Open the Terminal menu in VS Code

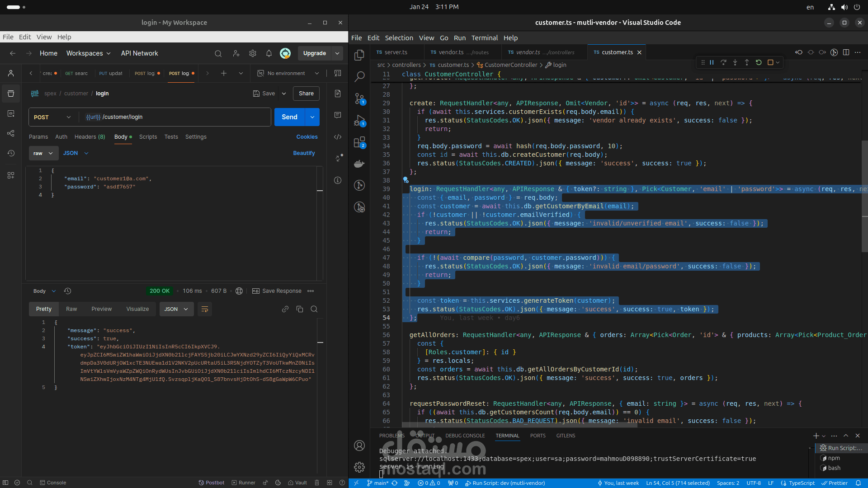pyautogui.click(x=484, y=38)
